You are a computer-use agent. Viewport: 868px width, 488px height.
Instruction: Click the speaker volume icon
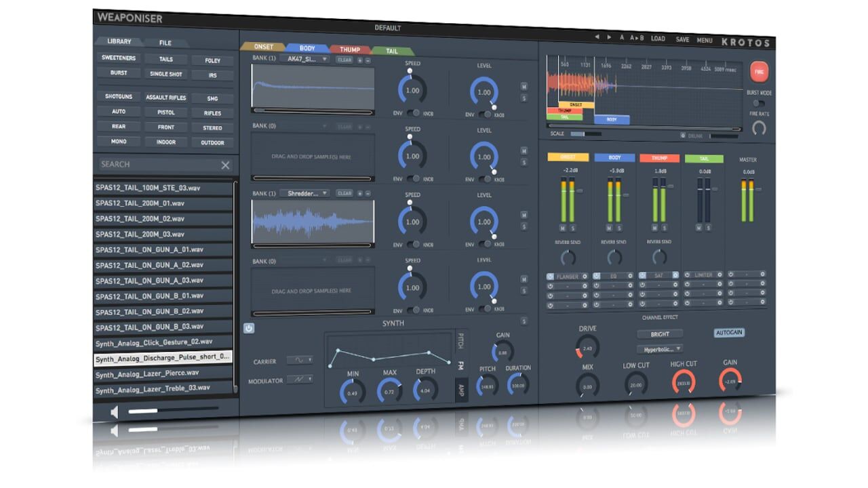[115, 411]
